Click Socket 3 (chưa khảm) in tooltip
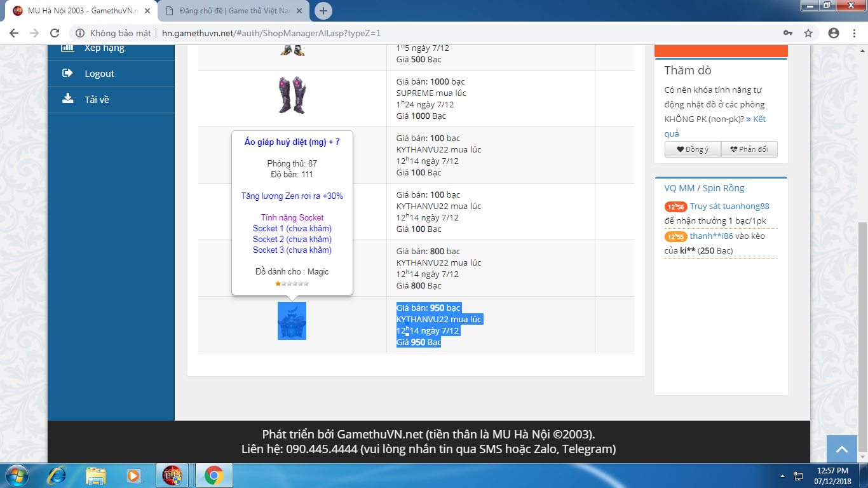The width and height of the screenshot is (868, 488). pyautogui.click(x=292, y=250)
